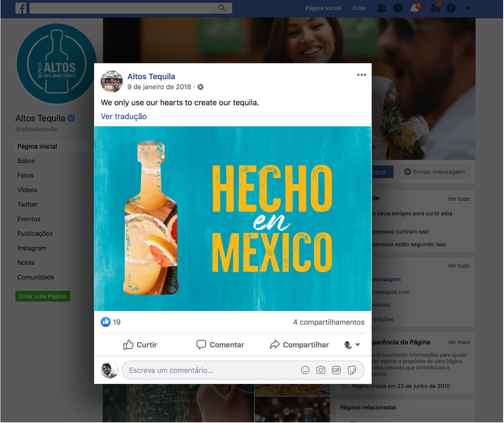This screenshot has width=504, height=423.
Task: Click Página criada em 23 de junho de 2010
Action: [x=401, y=386]
